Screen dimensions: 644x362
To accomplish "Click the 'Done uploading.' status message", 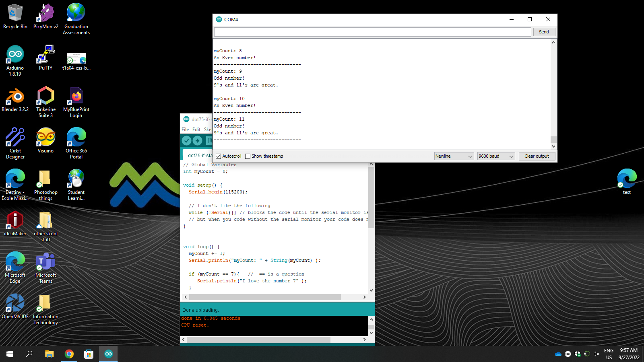I will pyautogui.click(x=200, y=310).
